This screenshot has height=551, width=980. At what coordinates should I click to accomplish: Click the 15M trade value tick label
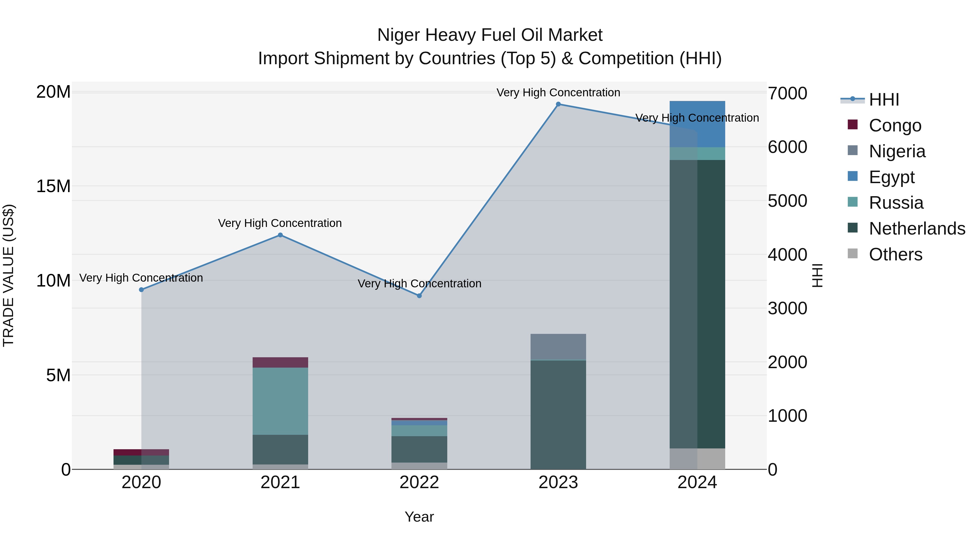click(53, 186)
